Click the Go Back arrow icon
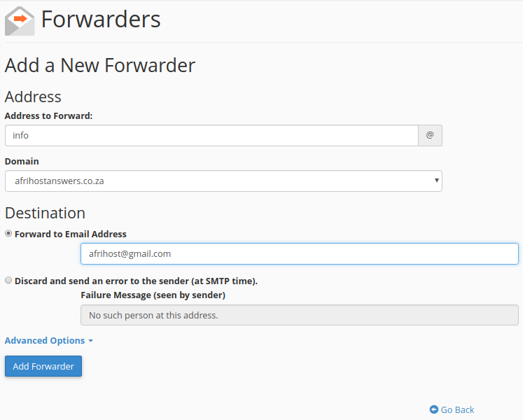This screenshot has width=523, height=420. tap(434, 409)
